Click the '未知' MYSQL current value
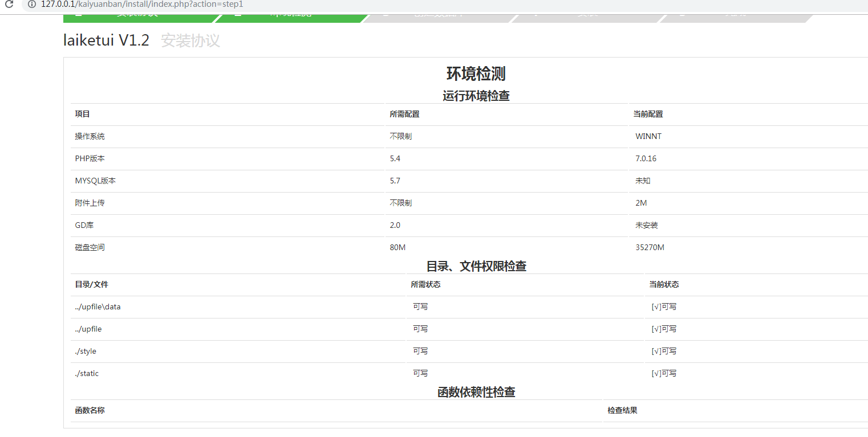 point(643,181)
